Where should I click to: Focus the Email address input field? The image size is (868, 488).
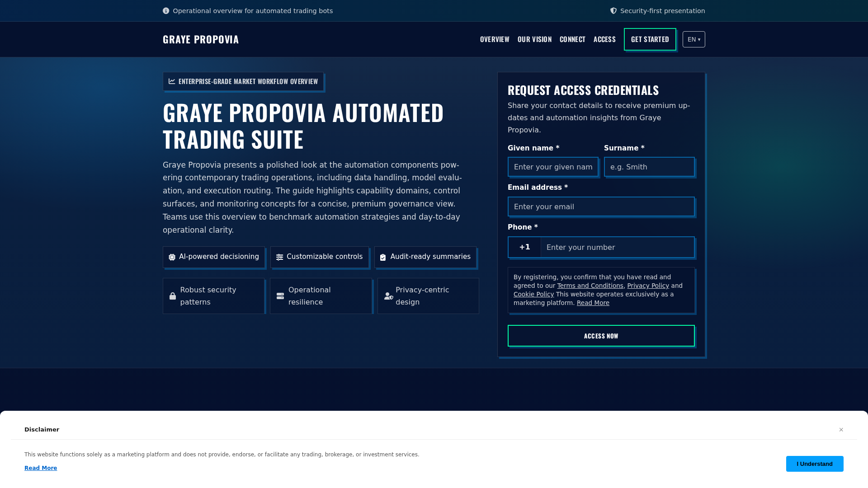tap(601, 206)
